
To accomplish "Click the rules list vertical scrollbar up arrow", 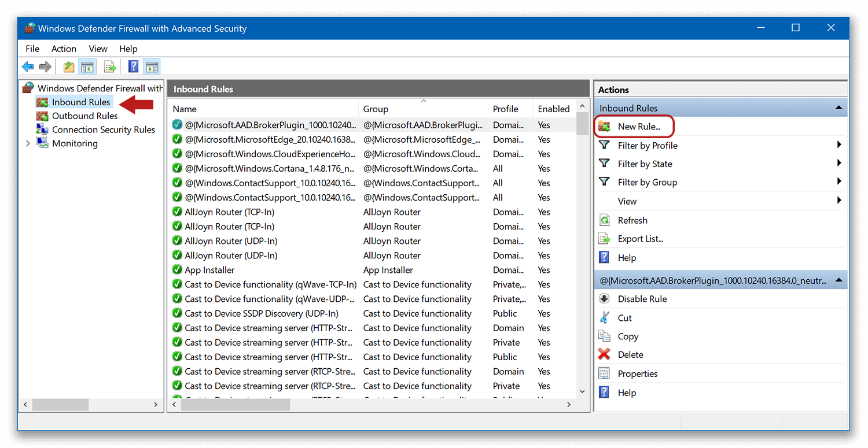I will pos(583,107).
